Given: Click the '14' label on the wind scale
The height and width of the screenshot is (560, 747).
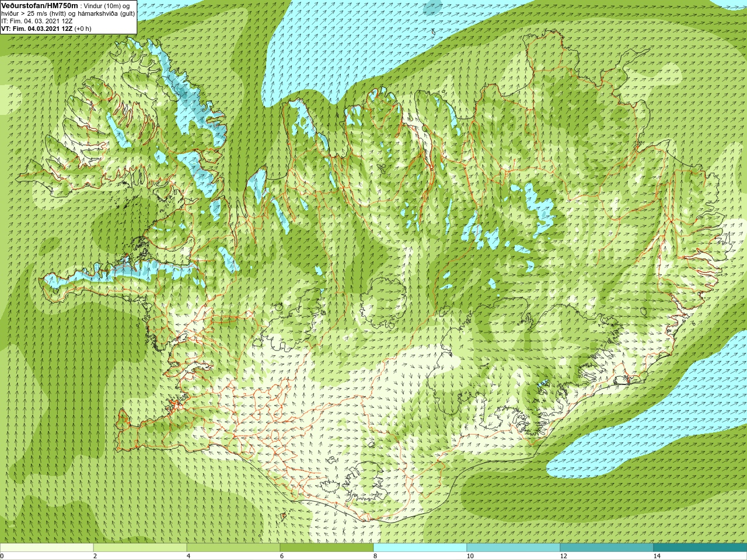Looking at the screenshot, I should click(657, 556).
